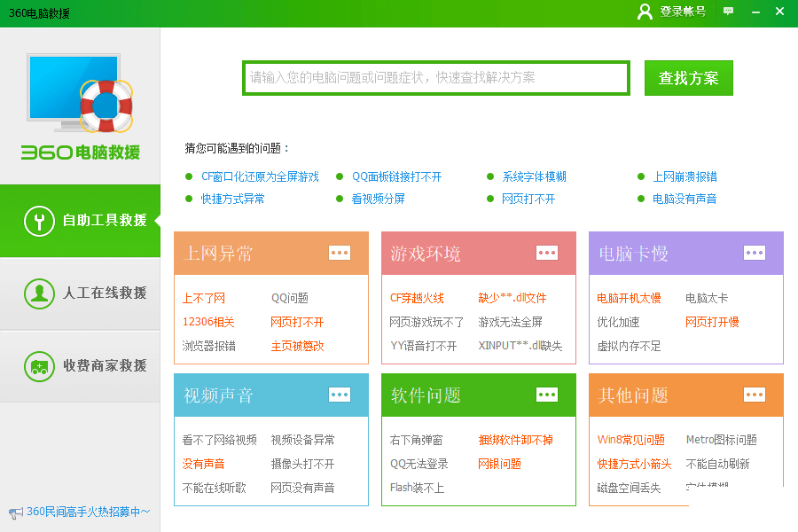Expand more options for 软件问题
Image resolution: width=798 pixels, height=532 pixels.
tap(547, 395)
